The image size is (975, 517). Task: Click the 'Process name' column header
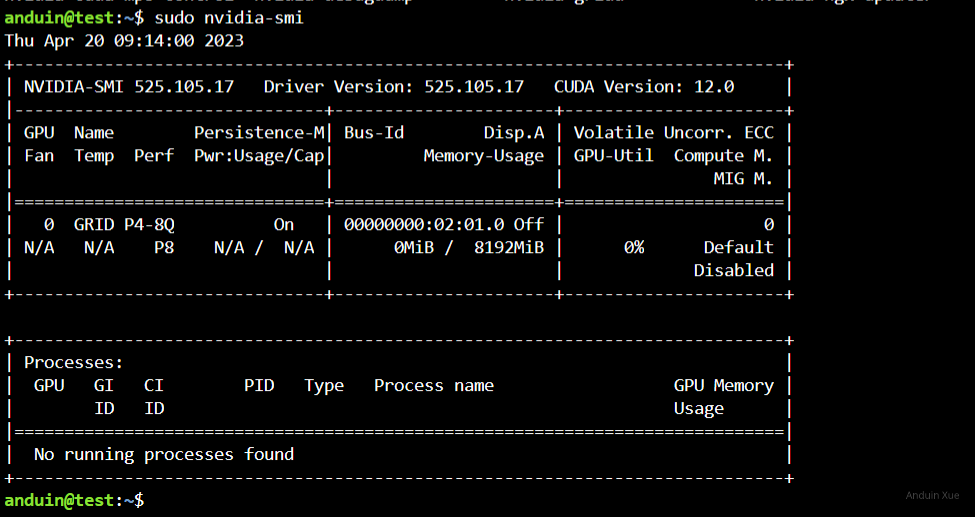(x=433, y=386)
